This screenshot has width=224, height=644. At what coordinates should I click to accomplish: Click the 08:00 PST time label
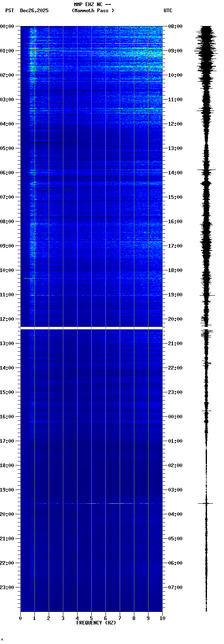[7, 222]
